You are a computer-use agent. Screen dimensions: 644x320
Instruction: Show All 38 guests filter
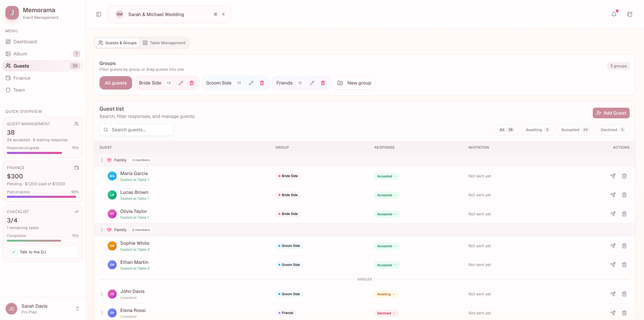pos(507,130)
